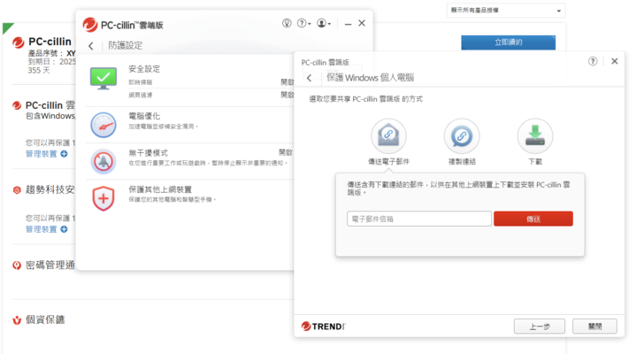Viewport: 644px width, 354px height.
Task: Click the 即時掃瞄 status row
Action: [x=211, y=82]
